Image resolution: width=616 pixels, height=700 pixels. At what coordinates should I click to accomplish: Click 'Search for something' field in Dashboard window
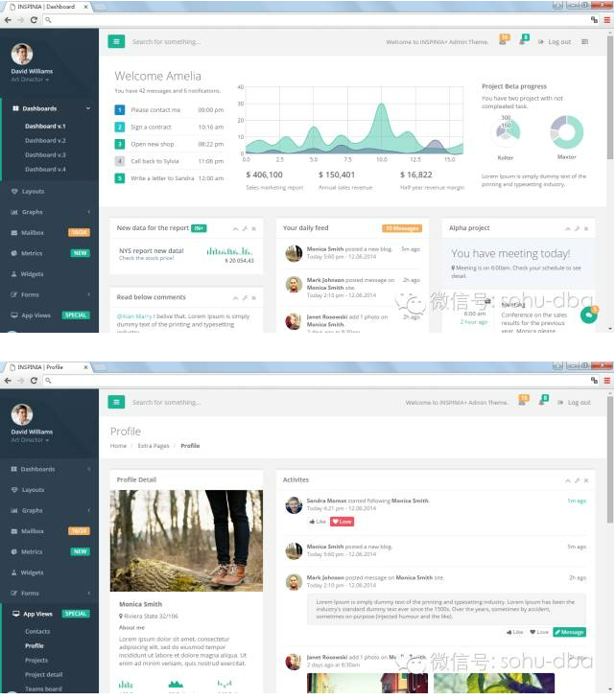click(x=166, y=42)
